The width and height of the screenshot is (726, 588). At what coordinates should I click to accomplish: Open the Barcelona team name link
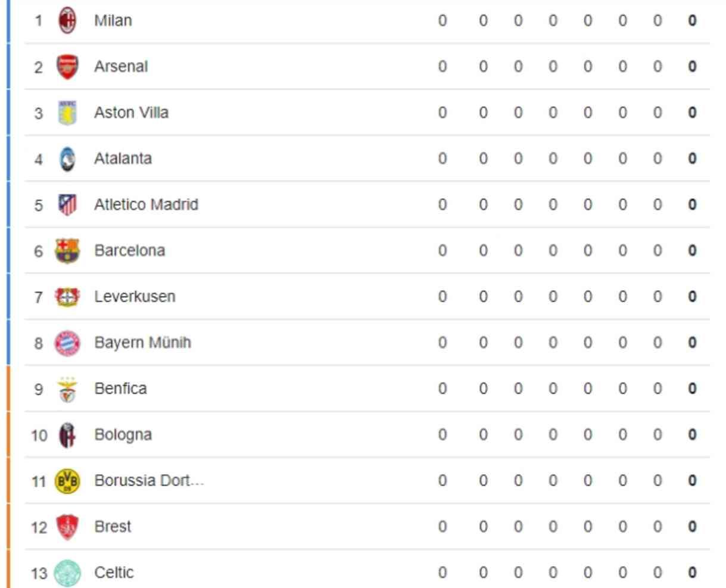[x=129, y=251]
